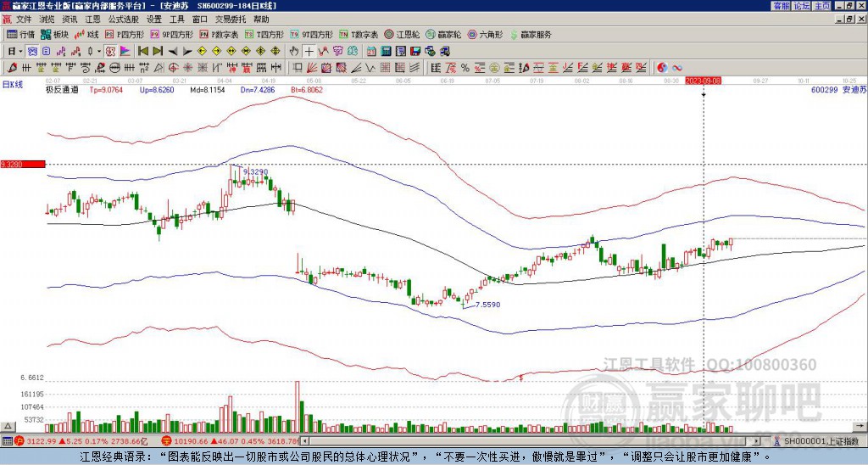Open the 六角形 hexagon tool
Image resolution: width=868 pixels, height=465 pixels.
(x=486, y=34)
